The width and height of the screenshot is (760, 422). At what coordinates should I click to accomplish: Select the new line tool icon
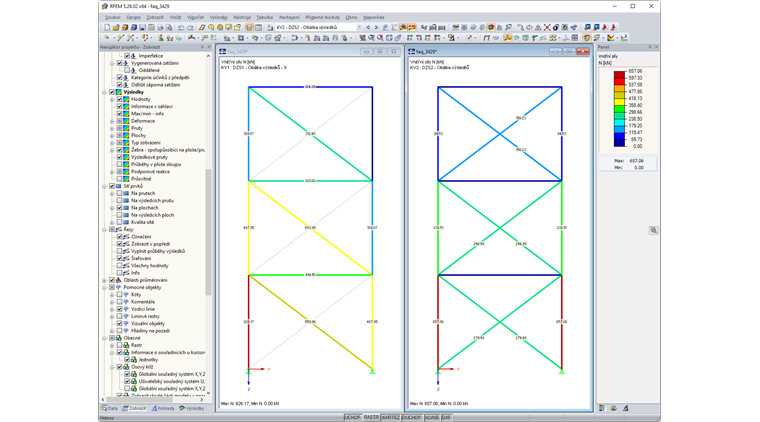120,38
